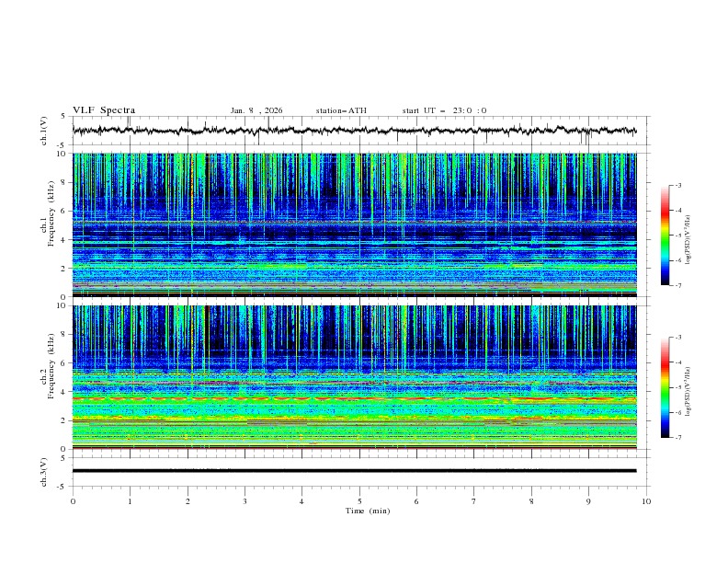The image size is (728, 563).
Task: Click the station=ATH label
Action: click(x=341, y=110)
